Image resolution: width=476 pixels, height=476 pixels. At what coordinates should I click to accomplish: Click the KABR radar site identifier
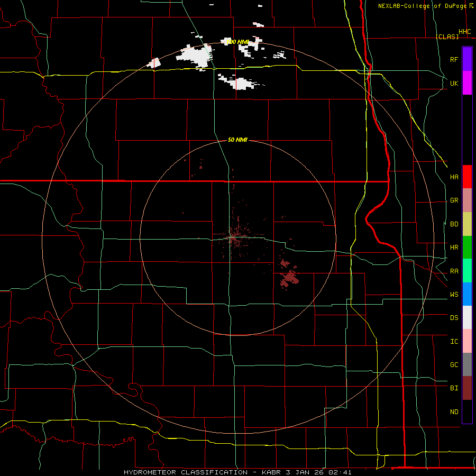click(272, 472)
